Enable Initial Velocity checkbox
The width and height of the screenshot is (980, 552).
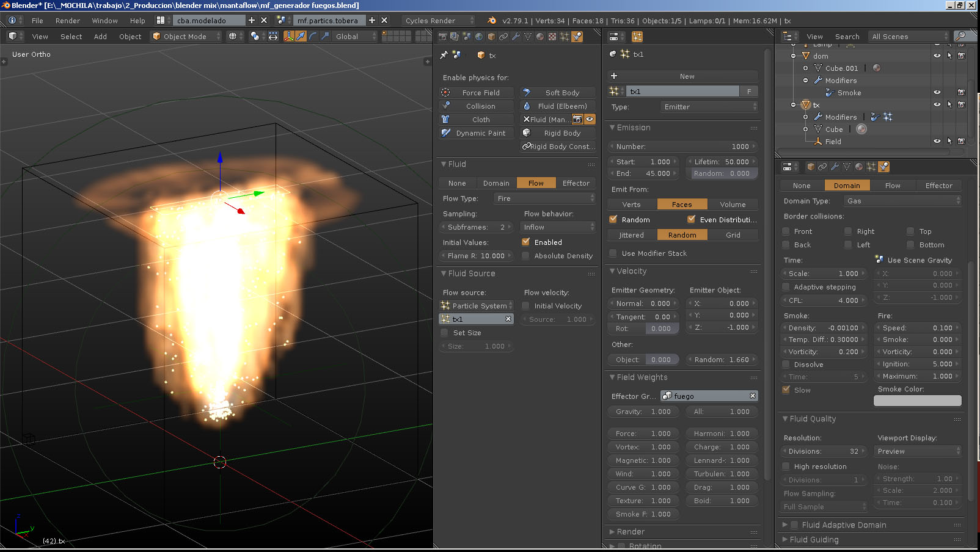point(525,306)
